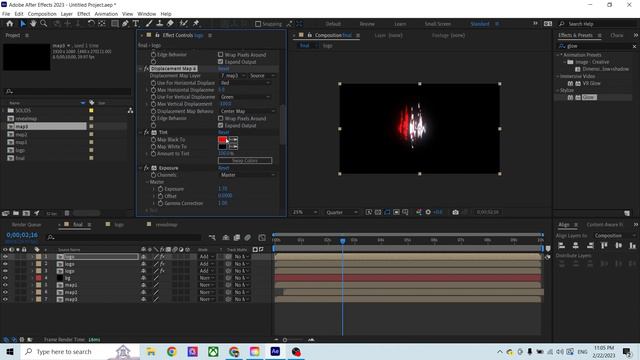Open blend mode dropdown for bg layer

point(207,278)
